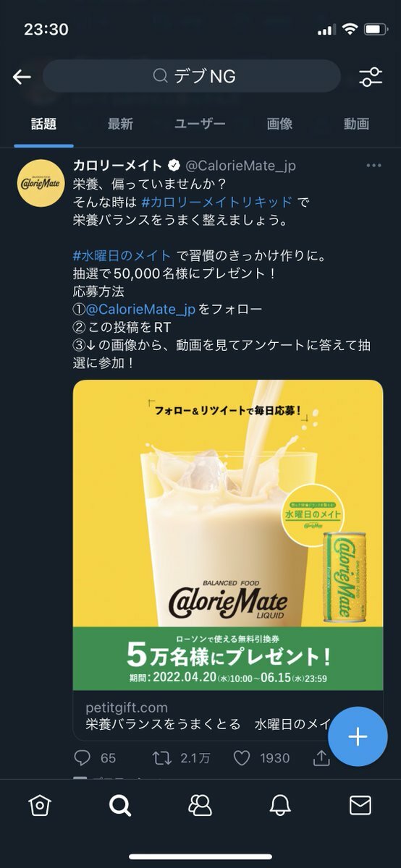
Task: Switch to the 画像 tab
Action: pyautogui.click(x=280, y=124)
